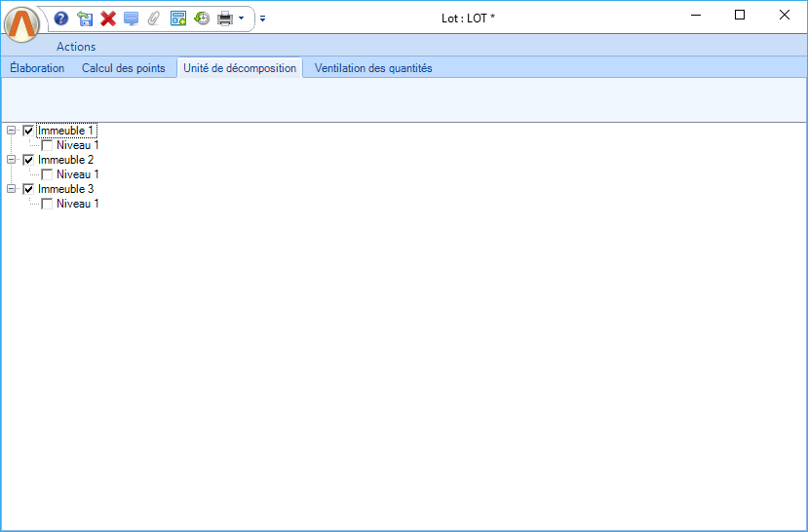Uncheck the Immeuble 1 checkbox

pos(28,131)
